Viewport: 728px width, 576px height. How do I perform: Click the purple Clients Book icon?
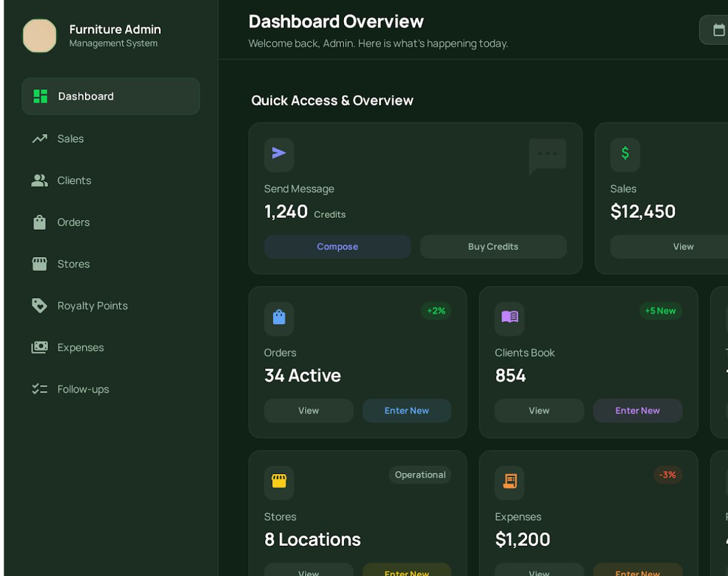click(510, 318)
